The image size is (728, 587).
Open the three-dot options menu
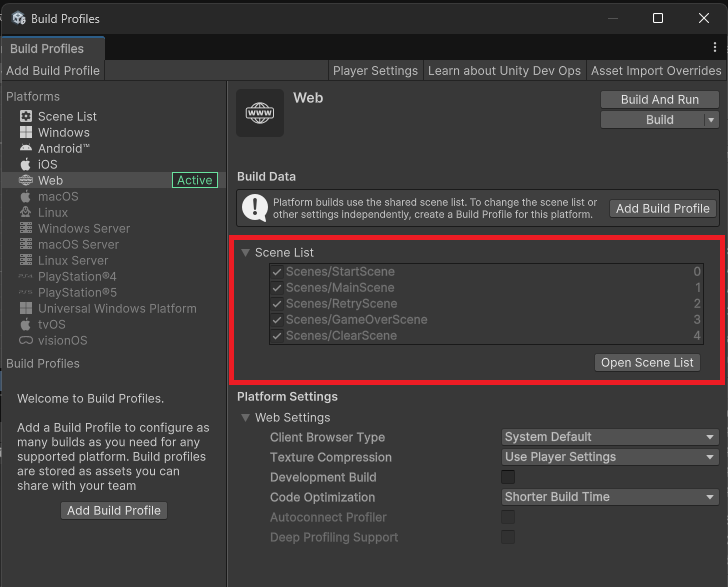[x=715, y=47]
